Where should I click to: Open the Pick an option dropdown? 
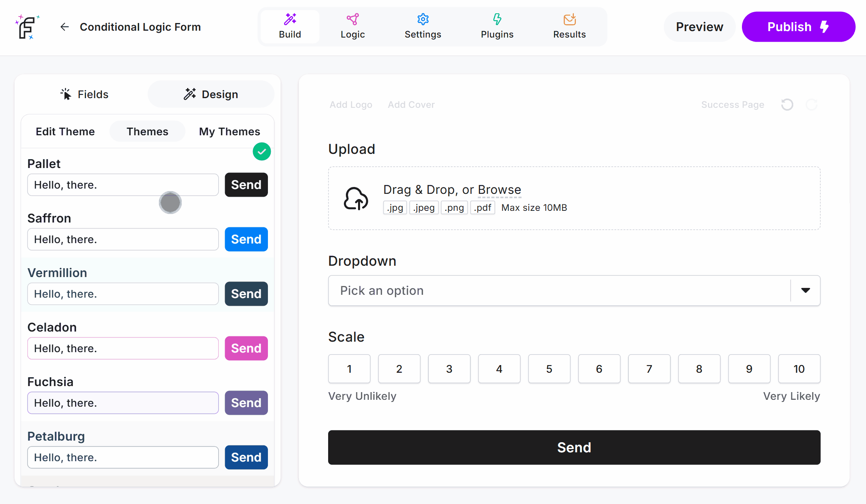pos(574,291)
